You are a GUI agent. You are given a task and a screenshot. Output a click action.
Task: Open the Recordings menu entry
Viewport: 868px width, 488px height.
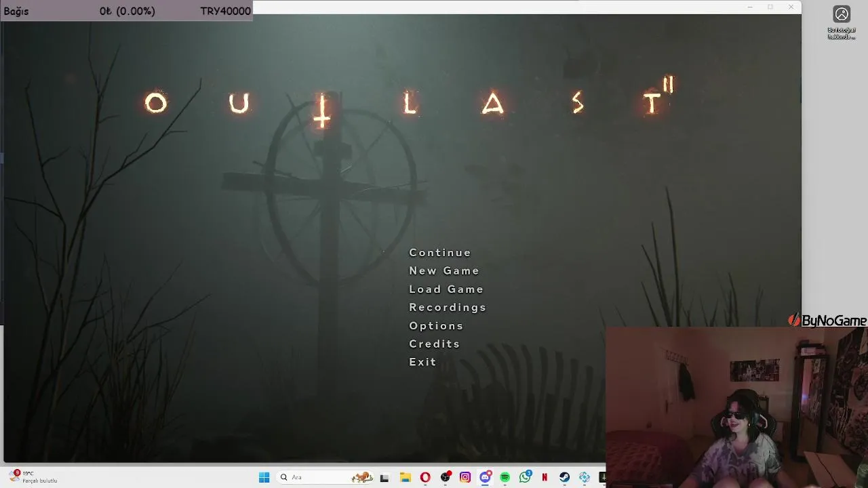pyautogui.click(x=448, y=308)
